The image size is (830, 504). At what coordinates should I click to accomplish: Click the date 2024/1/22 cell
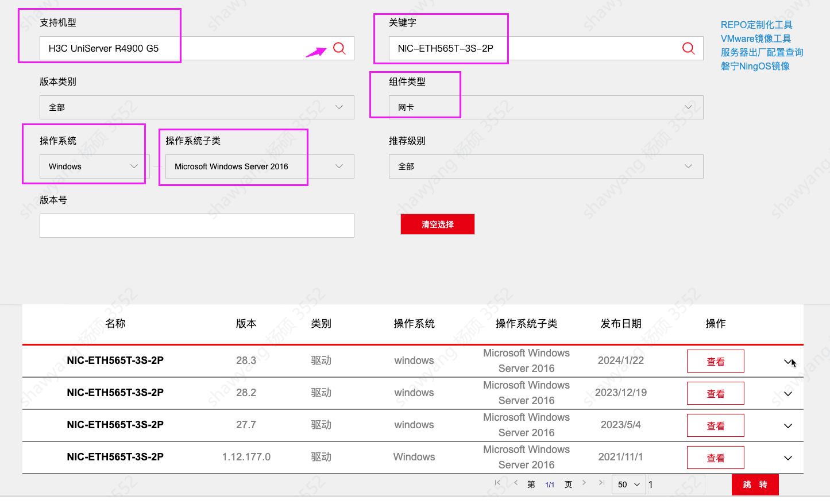click(621, 360)
